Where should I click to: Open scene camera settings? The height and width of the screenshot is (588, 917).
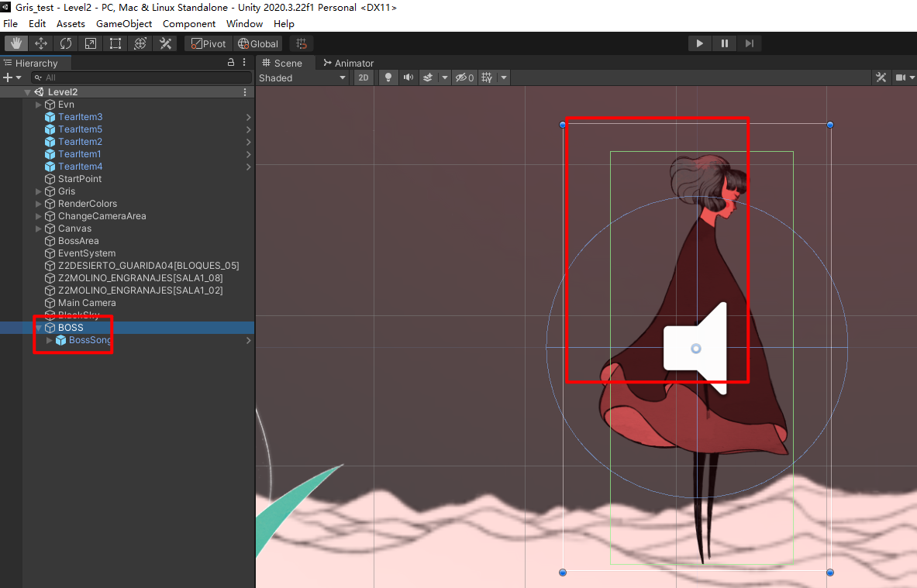[x=901, y=77]
